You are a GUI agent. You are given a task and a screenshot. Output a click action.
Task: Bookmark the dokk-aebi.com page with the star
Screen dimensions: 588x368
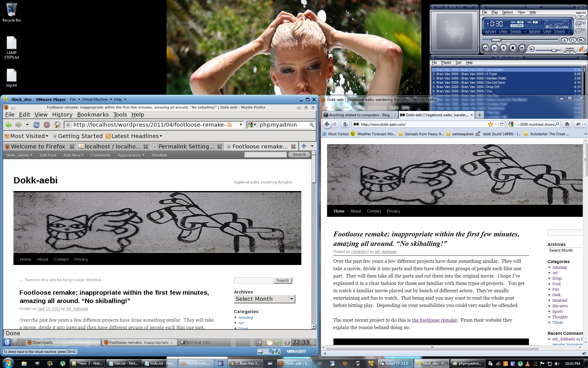point(491,124)
